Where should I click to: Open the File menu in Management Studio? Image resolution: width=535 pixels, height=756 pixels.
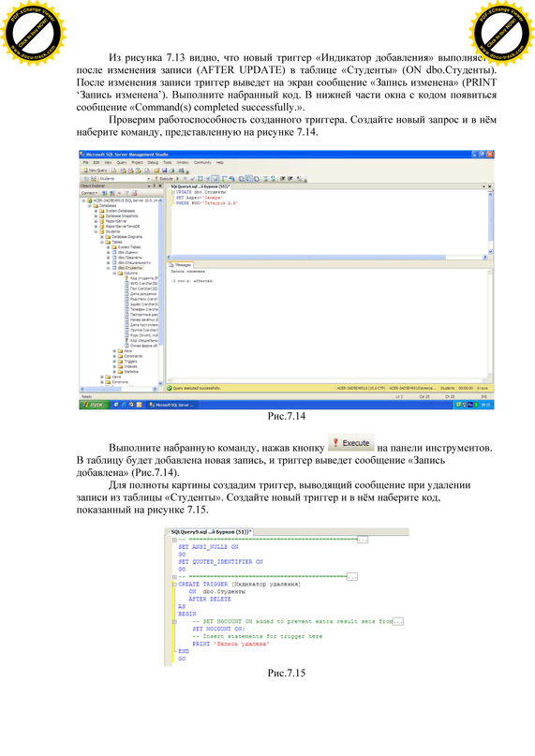(x=85, y=163)
